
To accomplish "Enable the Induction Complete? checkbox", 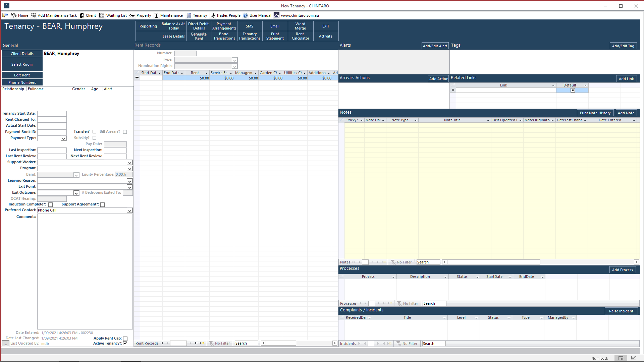I will tap(51, 204).
